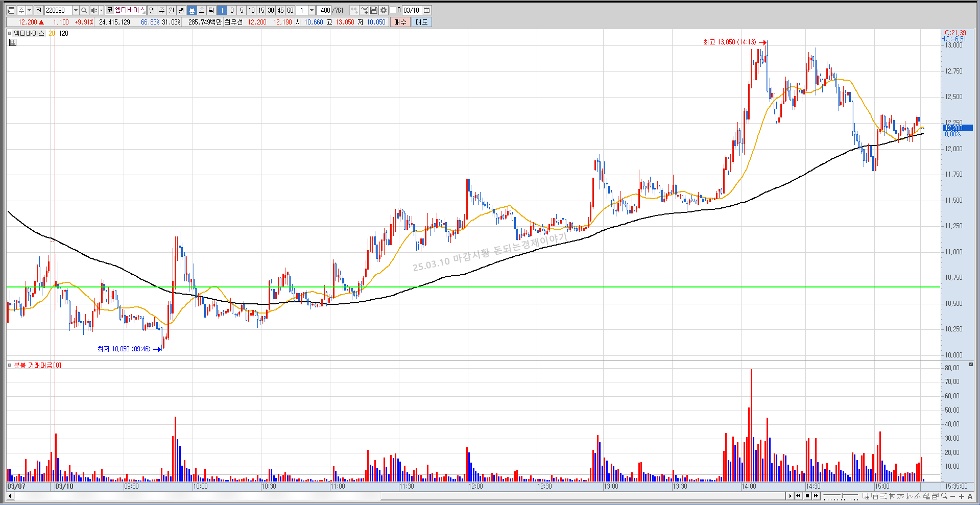Screen dimensions: 980x505
Task: Click the A text tool icon
Action: tap(970, 496)
